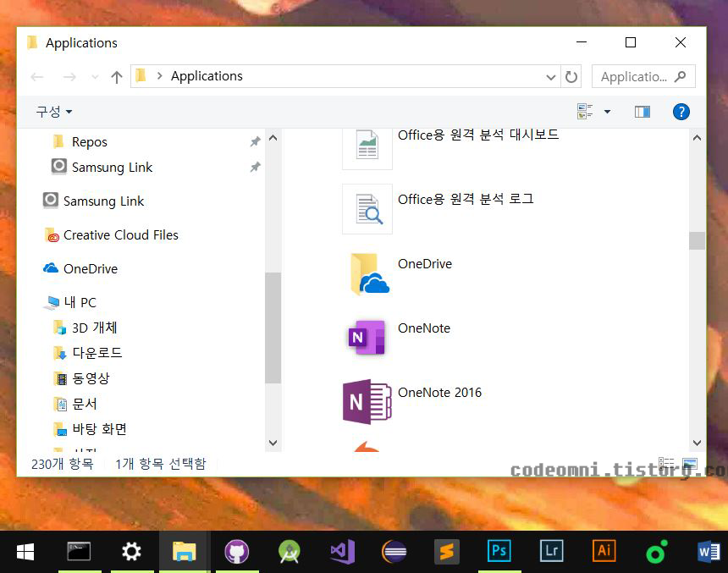Image resolution: width=728 pixels, height=573 pixels.
Task: Open the view options dropdown arrow
Action: [607, 112]
